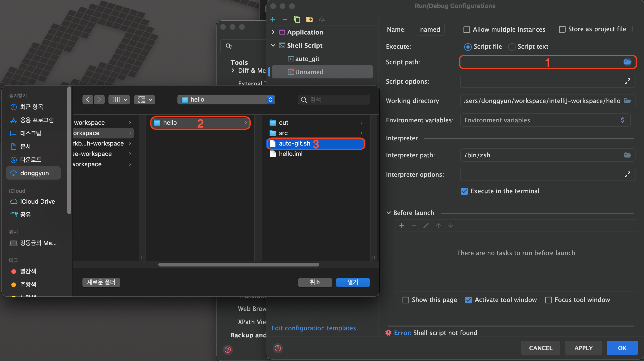644x361 pixels.
Task: Expand the Script options field
Action: 627,81
